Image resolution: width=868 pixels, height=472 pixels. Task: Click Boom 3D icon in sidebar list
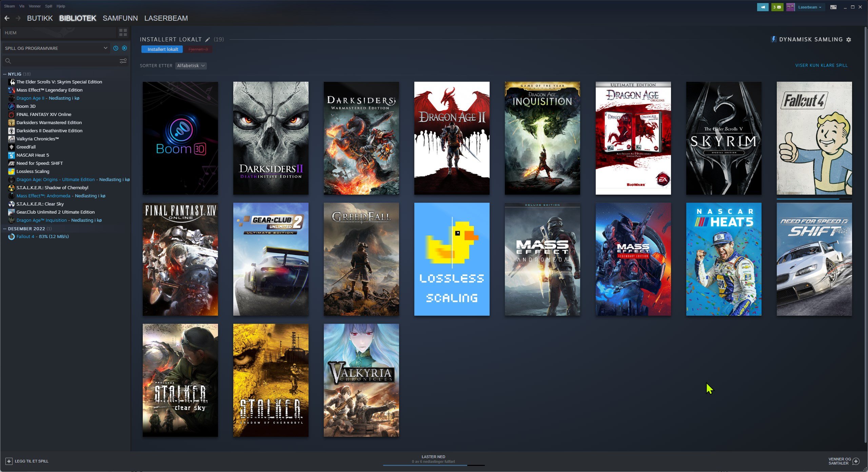pos(12,106)
